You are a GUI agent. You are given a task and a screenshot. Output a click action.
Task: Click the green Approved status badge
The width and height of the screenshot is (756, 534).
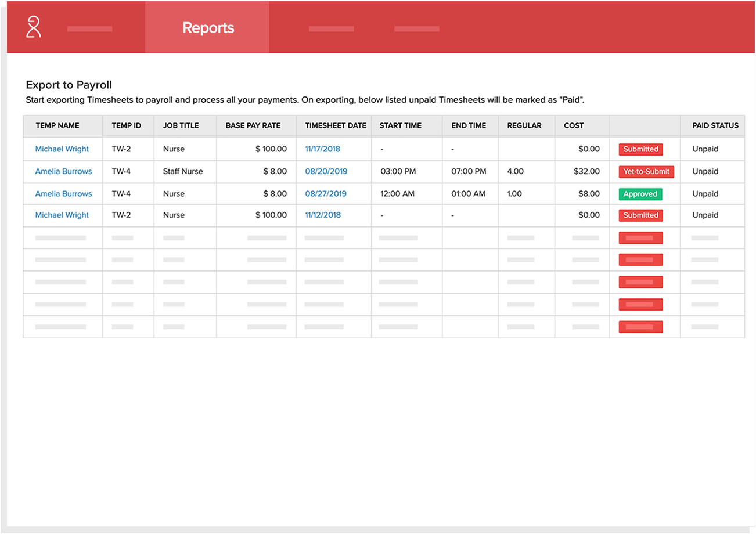[640, 194]
